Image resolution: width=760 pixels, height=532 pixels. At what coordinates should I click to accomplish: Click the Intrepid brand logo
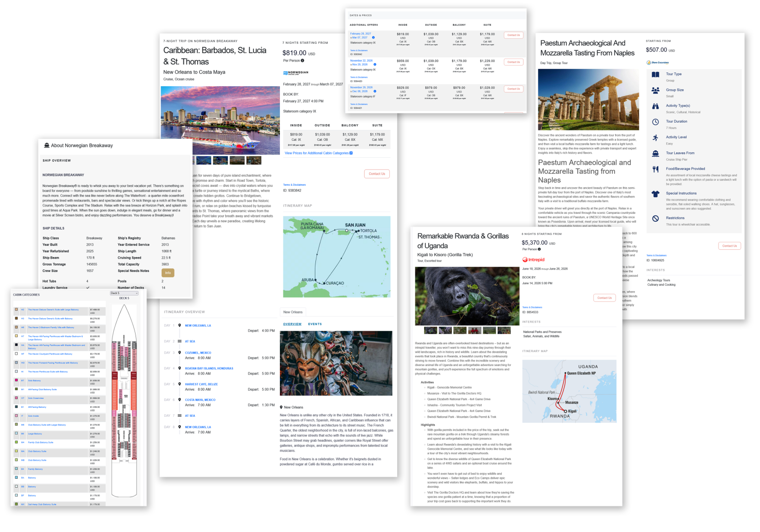(x=533, y=260)
